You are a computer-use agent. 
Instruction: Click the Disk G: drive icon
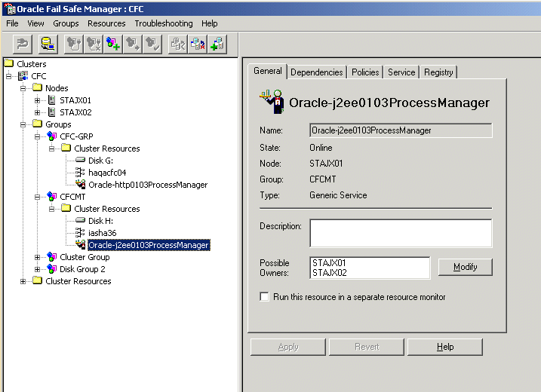pyautogui.click(x=80, y=160)
